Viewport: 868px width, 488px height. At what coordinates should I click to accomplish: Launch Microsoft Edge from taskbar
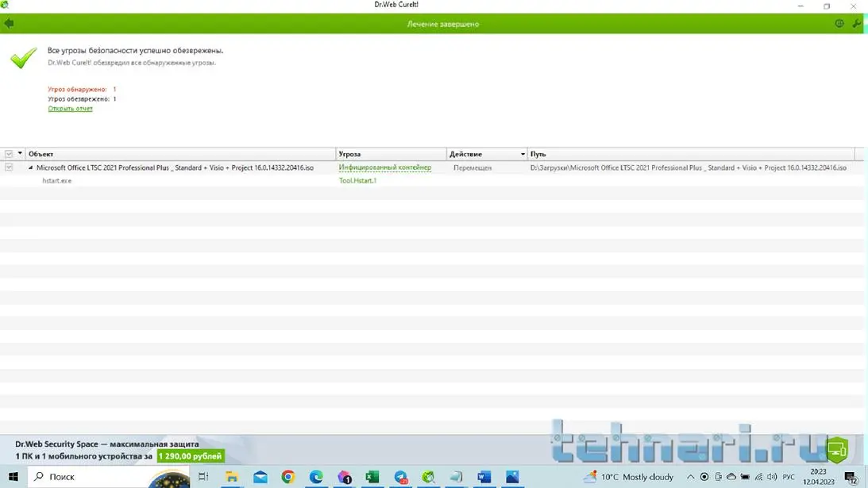click(x=316, y=476)
